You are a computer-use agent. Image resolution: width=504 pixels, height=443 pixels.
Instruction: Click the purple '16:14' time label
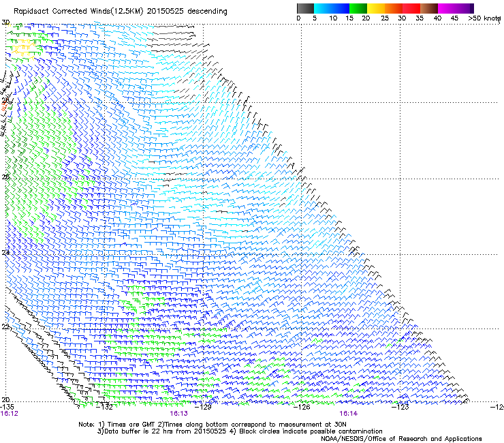pos(349,414)
